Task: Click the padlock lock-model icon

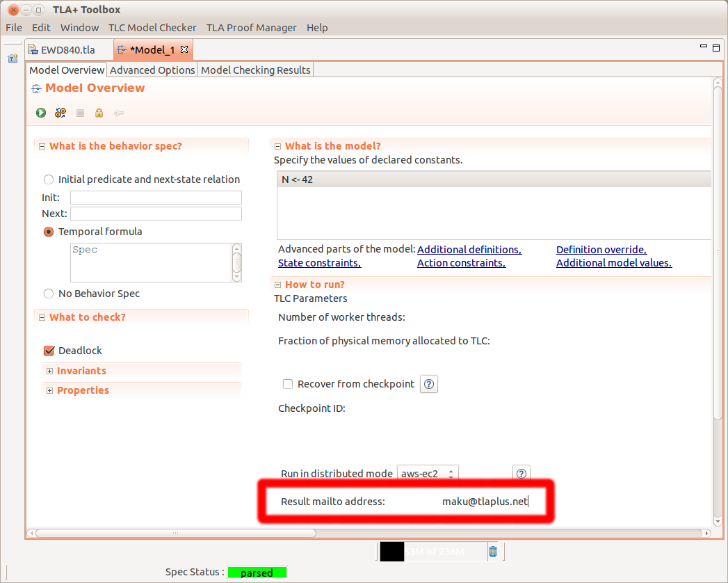Action: pyautogui.click(x=99, y=113)
